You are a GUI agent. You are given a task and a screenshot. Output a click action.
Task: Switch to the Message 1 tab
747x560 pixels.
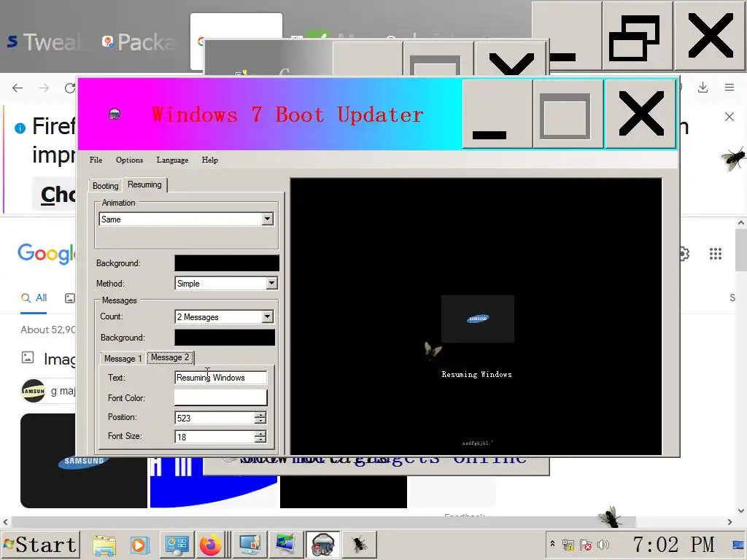coord(123,359)
